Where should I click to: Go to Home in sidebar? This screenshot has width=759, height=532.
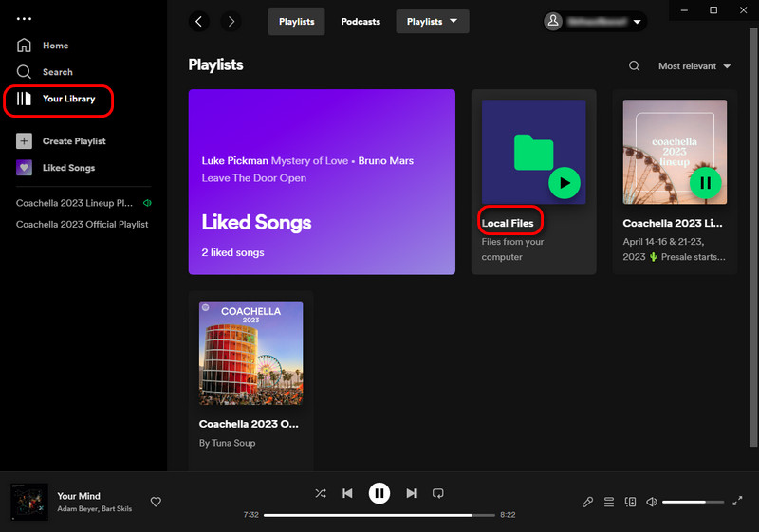[43, 46]
